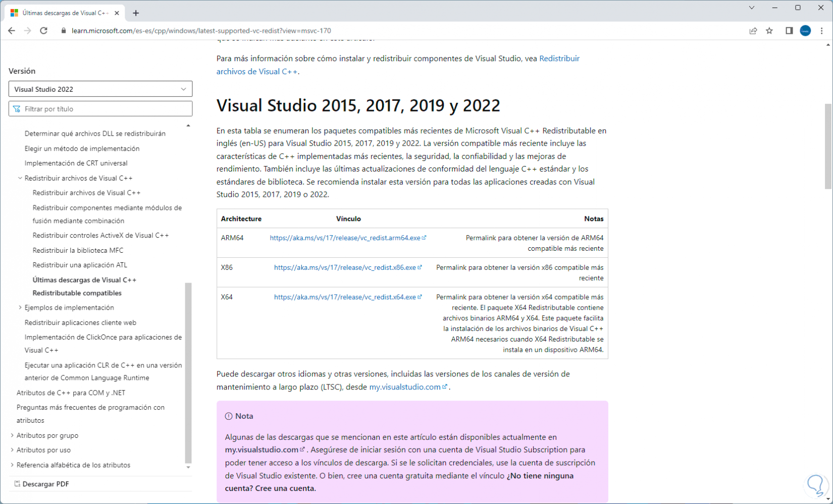Download the vc_redist.x86.exe link

(x=347, y=267)
